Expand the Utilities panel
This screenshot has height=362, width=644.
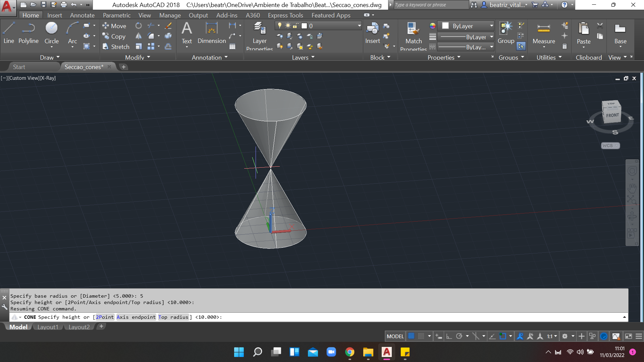click(549, 57)
